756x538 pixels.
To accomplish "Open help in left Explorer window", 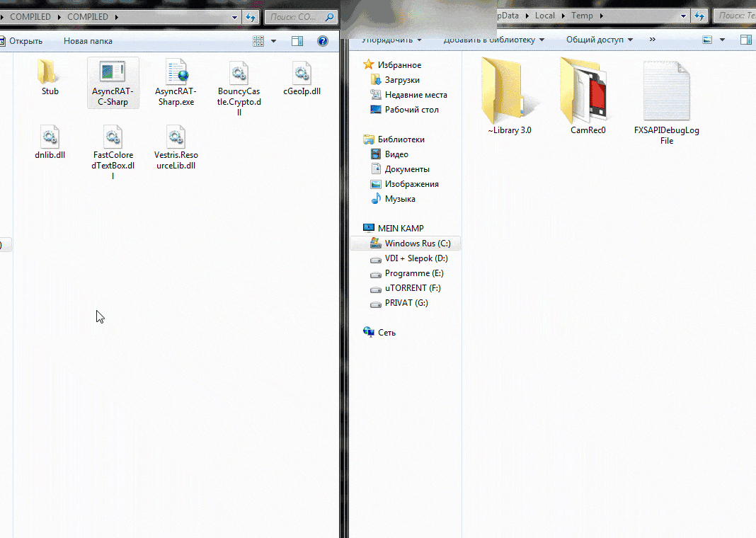I will coord(323,41).
